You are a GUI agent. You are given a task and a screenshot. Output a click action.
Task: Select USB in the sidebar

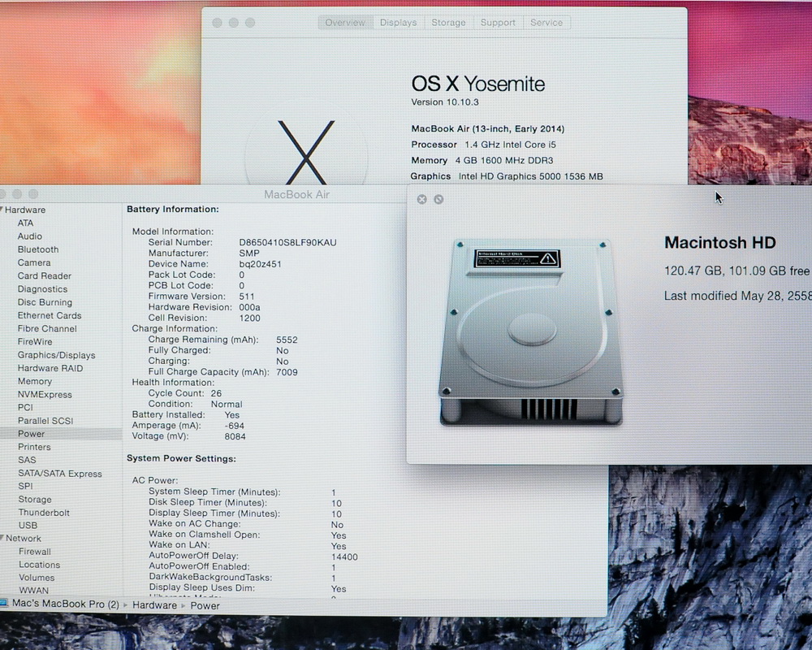click(x=28, y=525)
